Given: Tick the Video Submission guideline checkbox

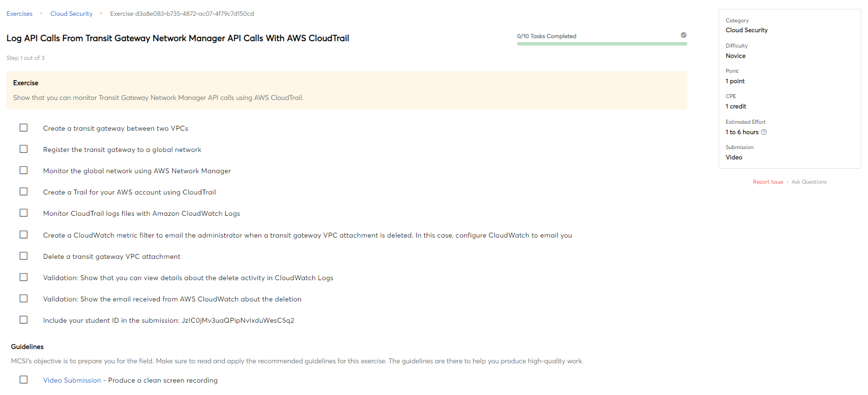Looking at the screenshot, I should coord(23,380).
